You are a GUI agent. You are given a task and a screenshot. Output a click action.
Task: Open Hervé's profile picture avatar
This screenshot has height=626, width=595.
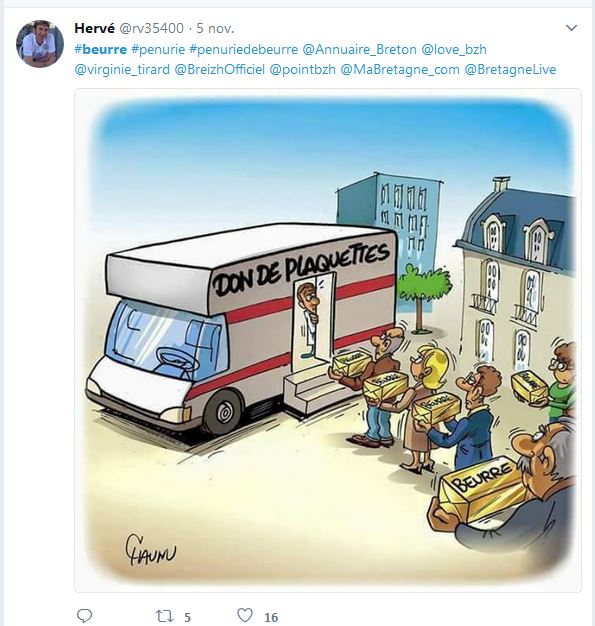point(40,44)
